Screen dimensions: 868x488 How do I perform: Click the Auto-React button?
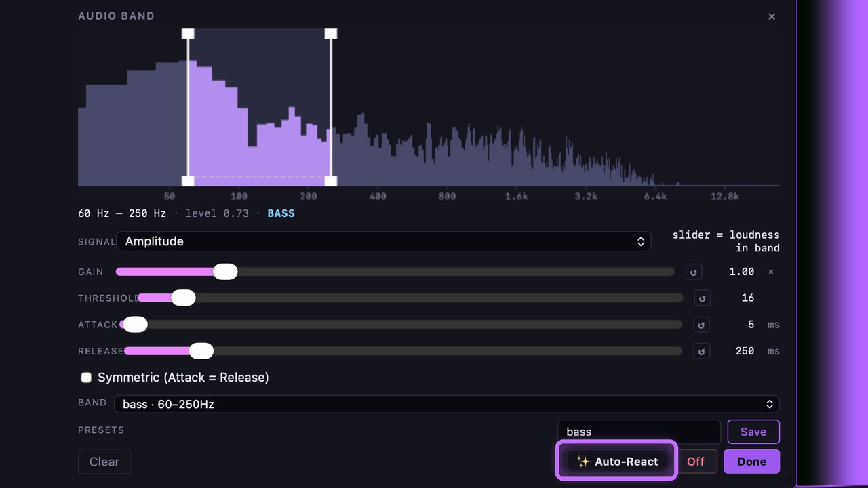(616, 462)
